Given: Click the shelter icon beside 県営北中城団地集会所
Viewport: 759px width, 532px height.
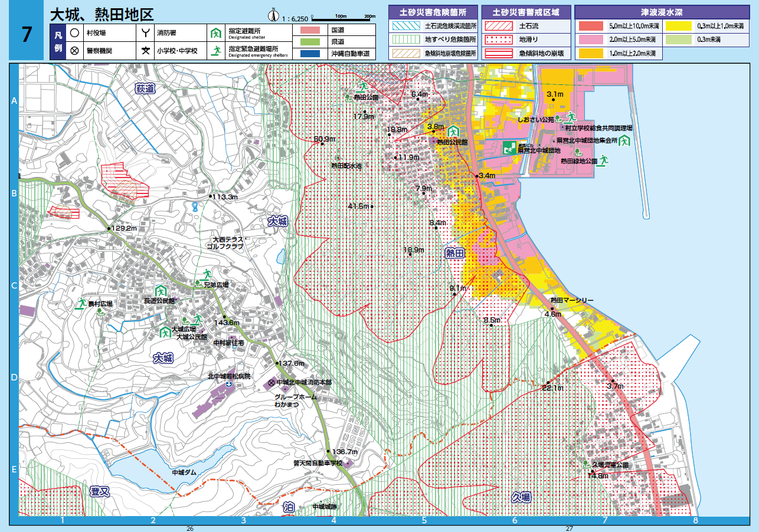Looking at the screenshot, I should click(x=624, y=141).
